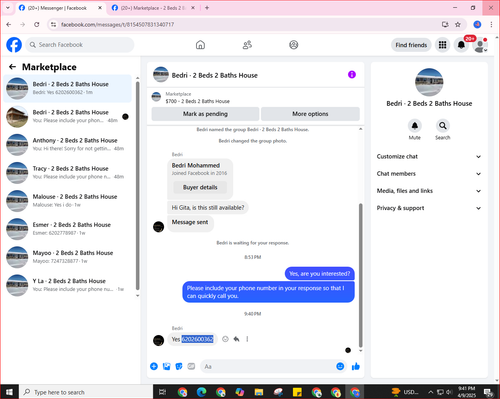Click the message thread scrollbar

point(360,275)
